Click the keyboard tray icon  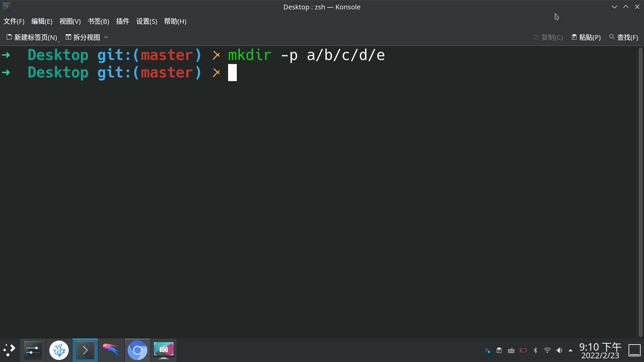click(511, 351)
